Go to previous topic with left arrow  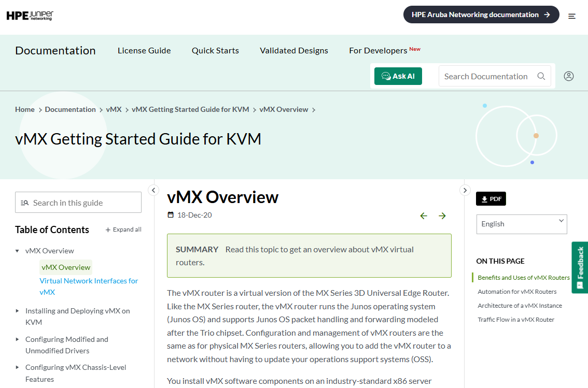(x=424, y=215)
